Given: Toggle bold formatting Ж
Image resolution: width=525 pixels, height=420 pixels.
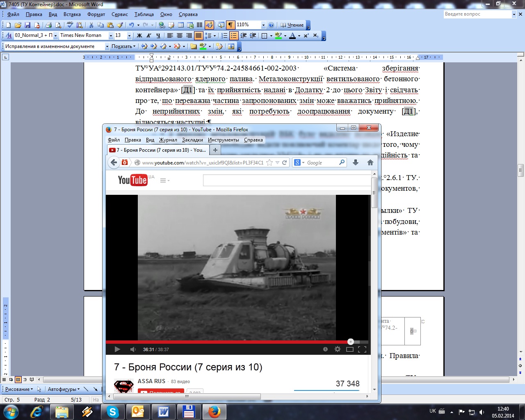Looking at the screenshot, I should tap(139, 36).
